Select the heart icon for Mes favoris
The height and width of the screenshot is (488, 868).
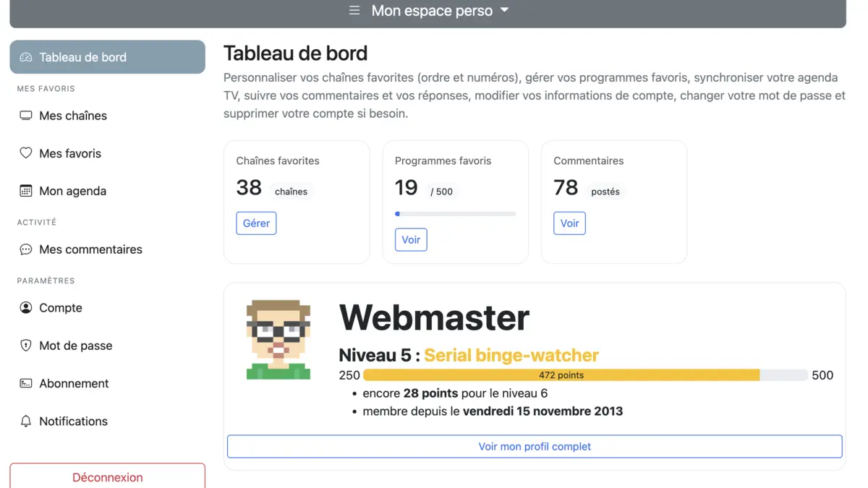26,153
